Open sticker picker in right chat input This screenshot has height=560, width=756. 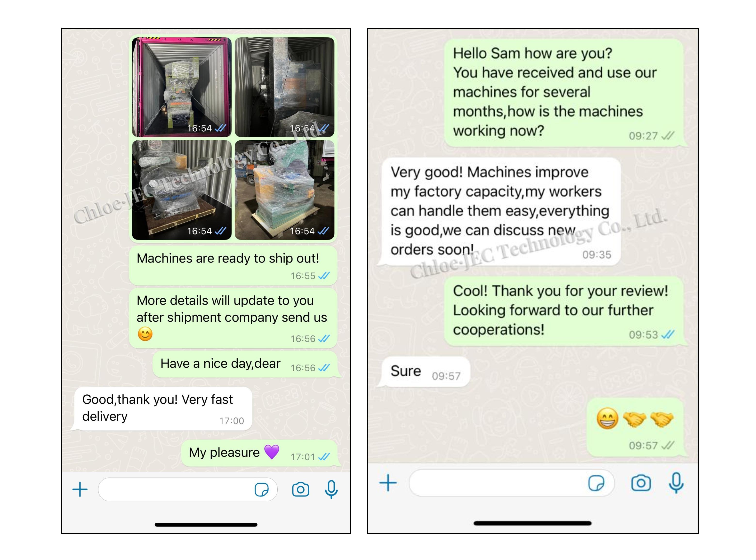[596, 483]
